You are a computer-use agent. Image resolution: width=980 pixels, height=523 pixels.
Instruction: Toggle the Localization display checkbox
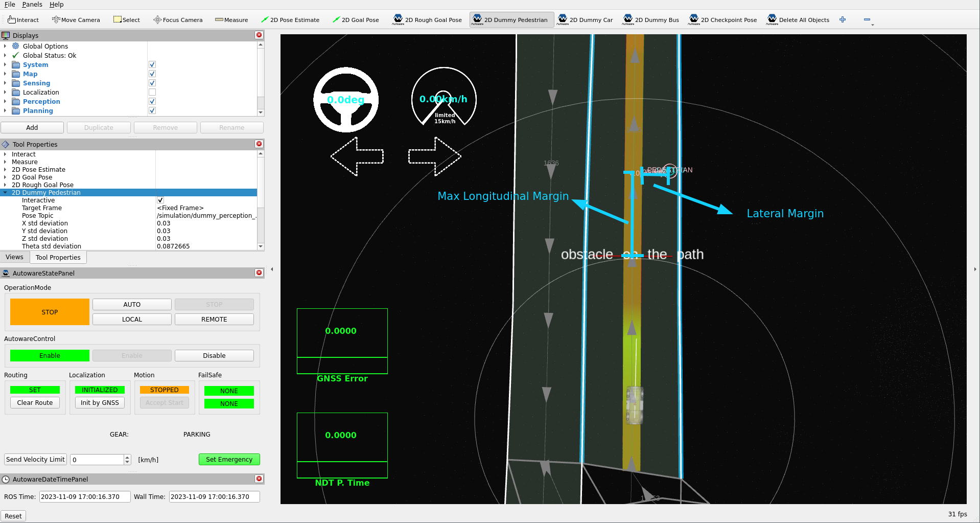pyautogui.click(x=152, y=93)
